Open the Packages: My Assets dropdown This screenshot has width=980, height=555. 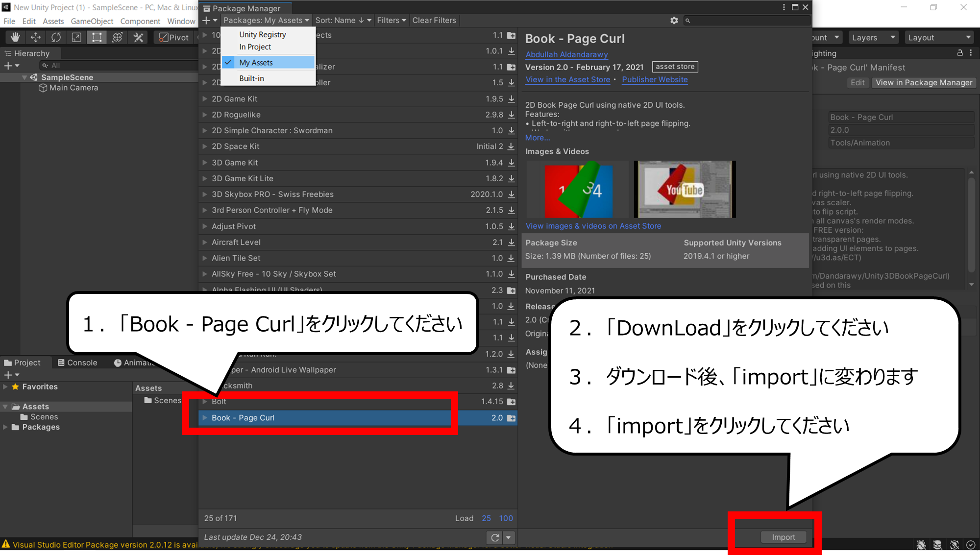(x=266, y=20)
